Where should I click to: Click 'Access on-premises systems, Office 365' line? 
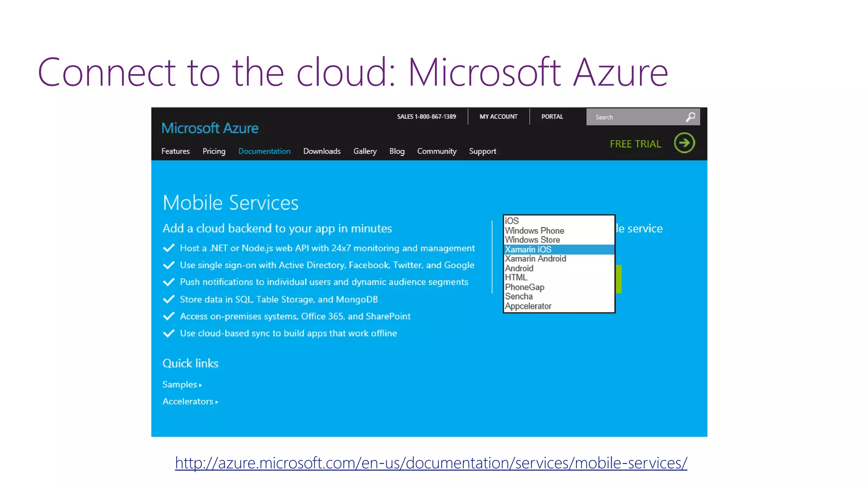(295, 316)
